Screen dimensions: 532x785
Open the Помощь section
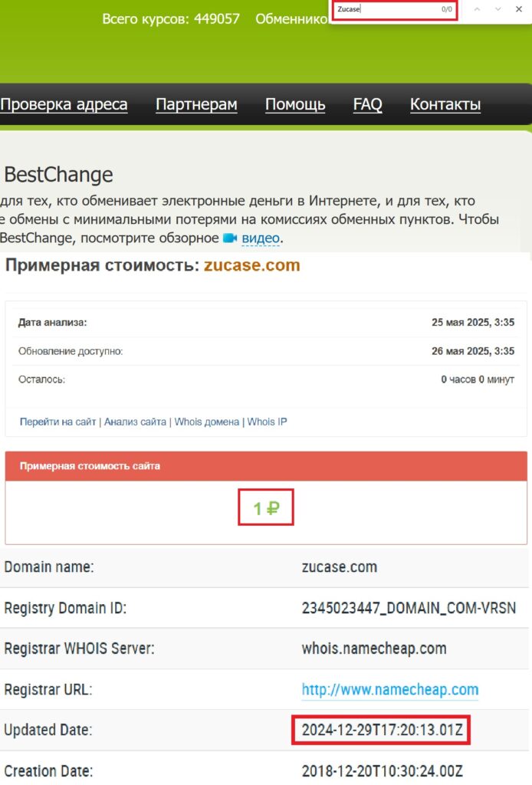coord(294,104)
